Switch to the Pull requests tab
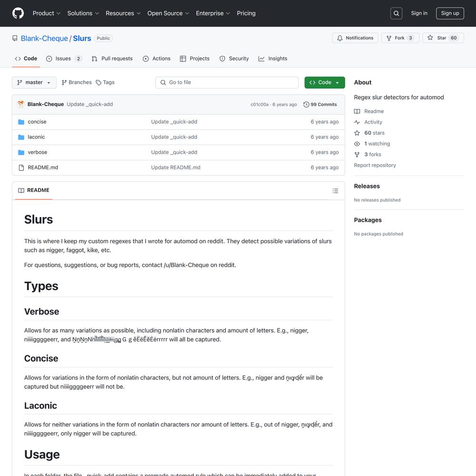The height and width of the screenshot is (476, 476). click(x=112, y=59)
